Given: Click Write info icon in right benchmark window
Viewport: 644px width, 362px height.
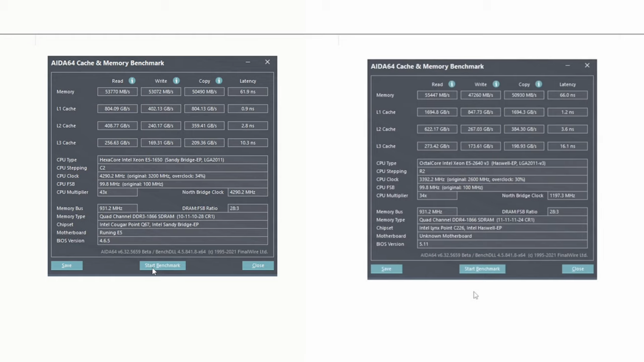Looking at the screenshot, I should click(496, 84).
